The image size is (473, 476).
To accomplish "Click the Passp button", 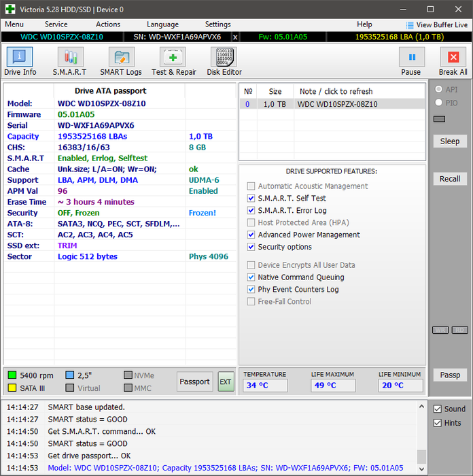I will (x=450, y=375).
